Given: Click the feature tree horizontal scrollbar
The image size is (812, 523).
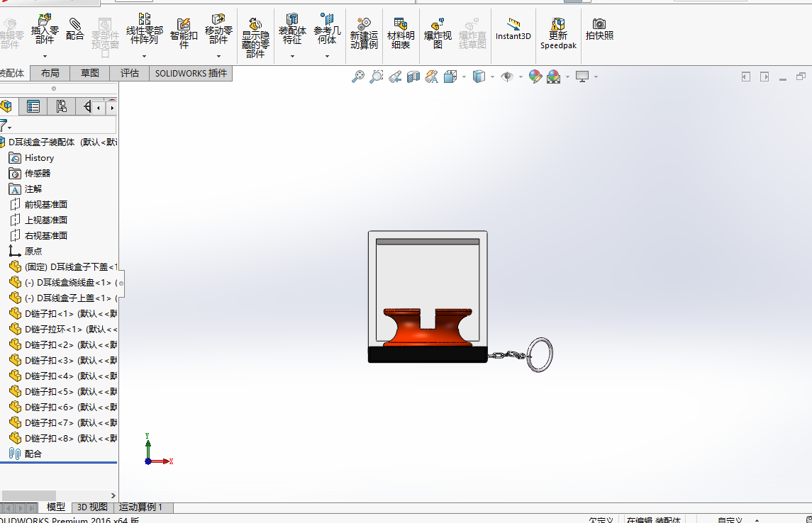Looking at the screenshot, I should click(29, 495).
